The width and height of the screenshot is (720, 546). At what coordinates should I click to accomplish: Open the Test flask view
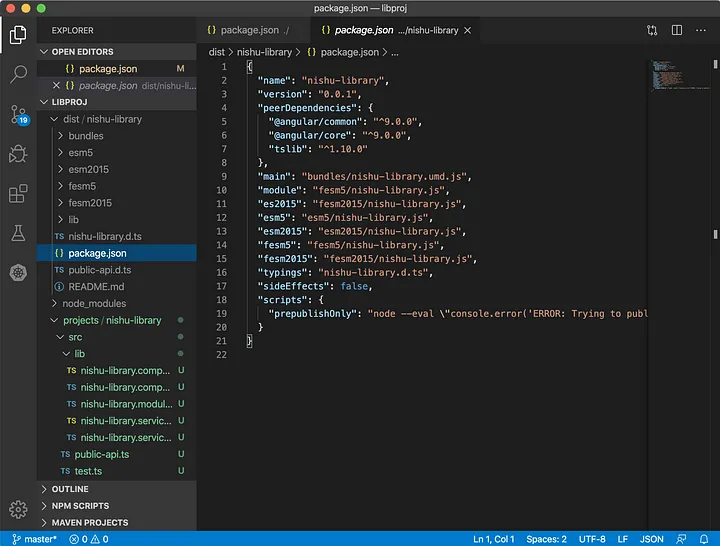[x=18, y=233]
